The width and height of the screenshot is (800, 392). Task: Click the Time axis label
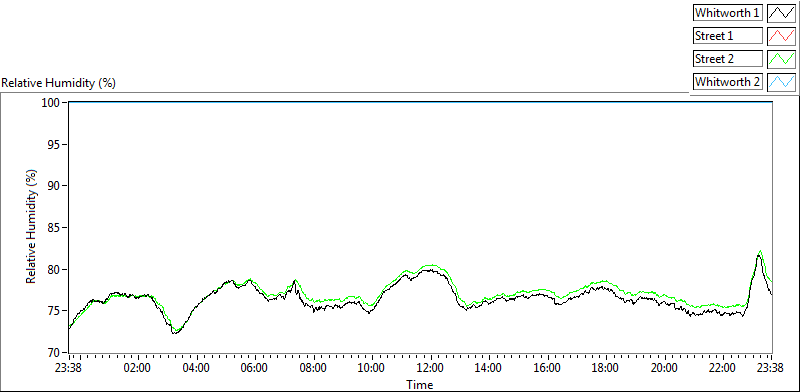(x=420, y=385)
